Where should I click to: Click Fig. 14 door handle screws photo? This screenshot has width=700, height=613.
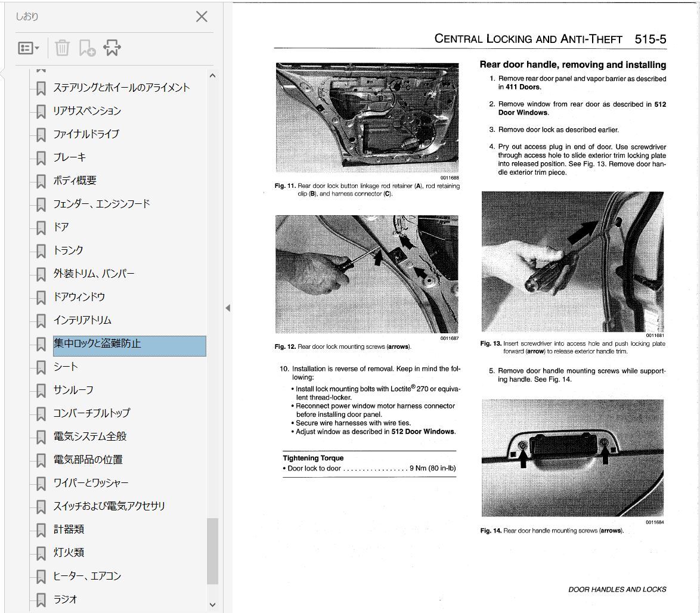tap(572, 458)
